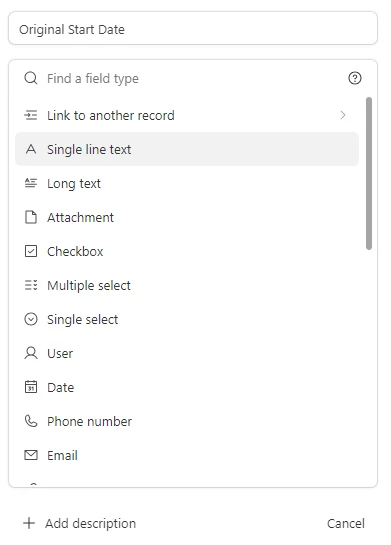Click the User person icon
Screen dimensions: 391x545
31,353
